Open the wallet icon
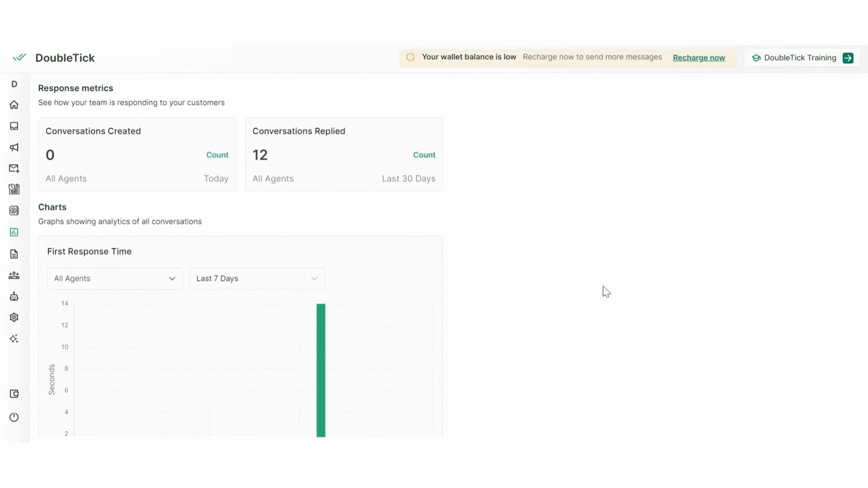Viewport: 868px width, 488px height. tap(14, 394)
